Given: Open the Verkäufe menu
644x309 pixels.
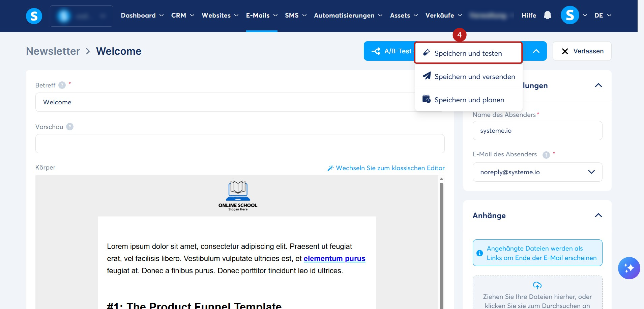Looking at the screenshot, I should [x=444, y=15].
